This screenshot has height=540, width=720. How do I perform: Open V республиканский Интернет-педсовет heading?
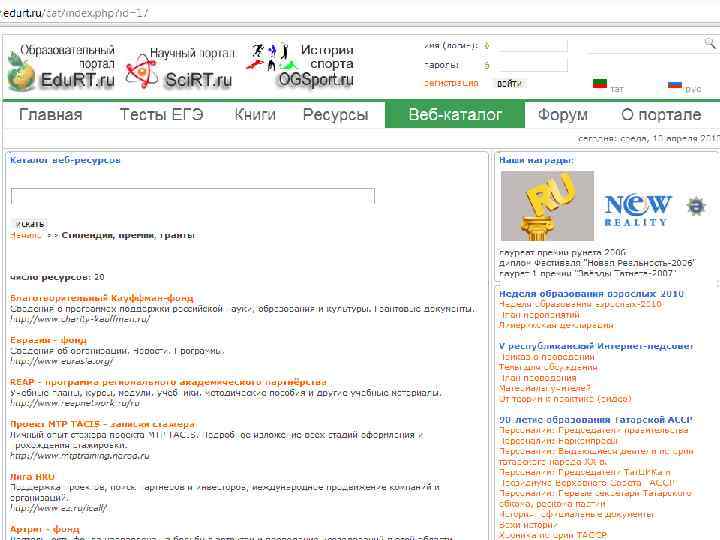pyautogui.click(x=596, y=346)
